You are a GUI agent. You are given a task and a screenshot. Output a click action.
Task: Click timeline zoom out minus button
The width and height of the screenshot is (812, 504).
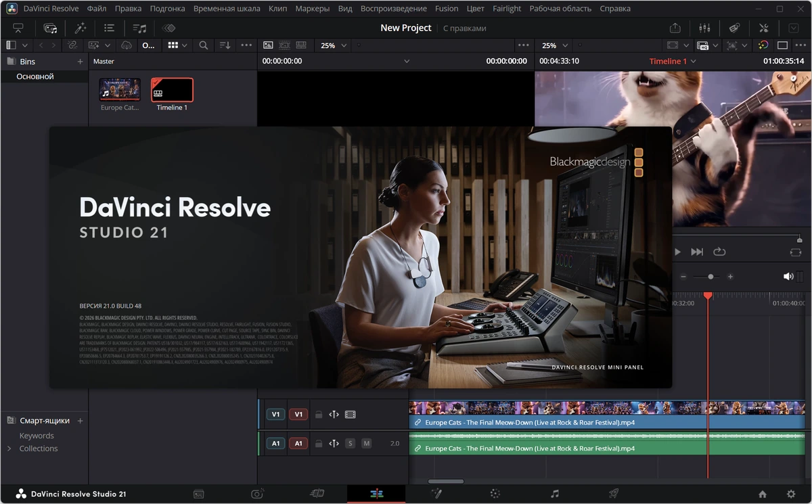point(683,277)
